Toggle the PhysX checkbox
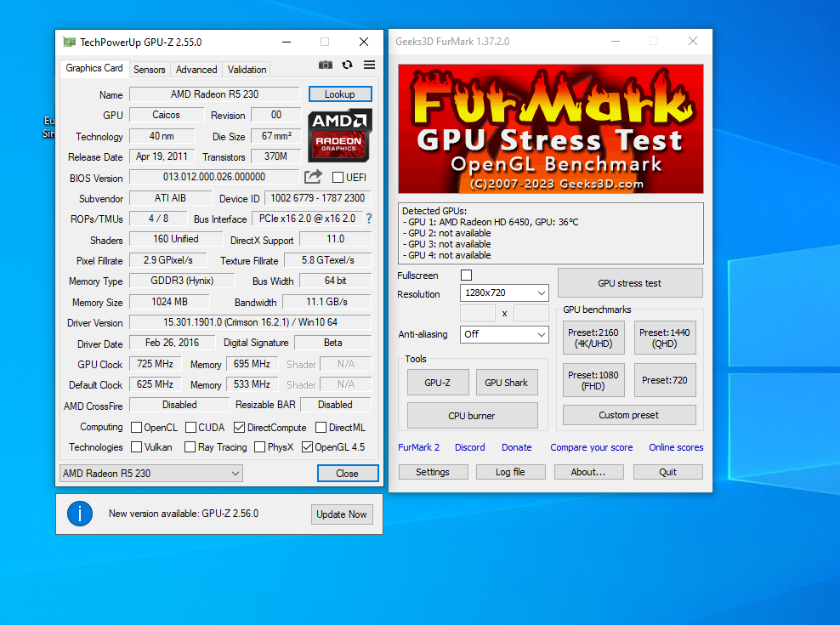Screen dimensions: 840x625 [x=260, y=447]
